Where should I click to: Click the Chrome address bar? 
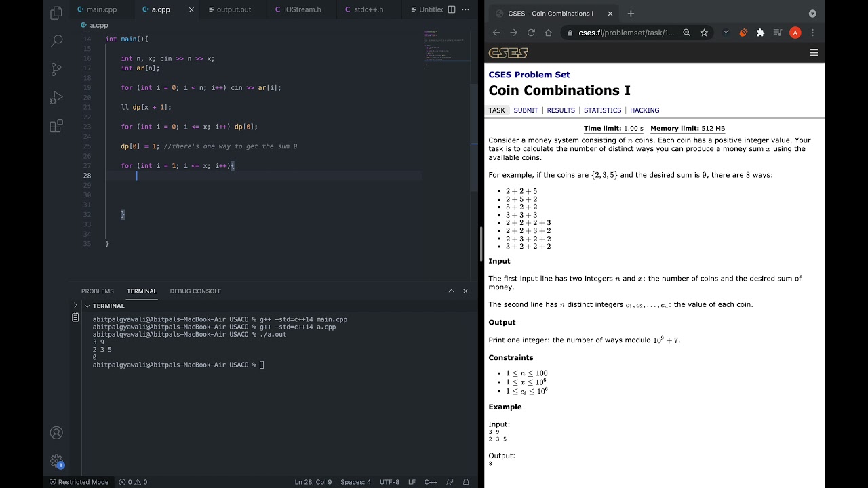coord(627,33)
